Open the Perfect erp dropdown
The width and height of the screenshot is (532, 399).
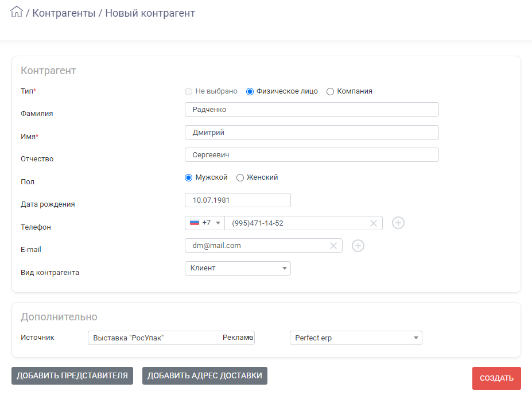click(x=356, y=338)
